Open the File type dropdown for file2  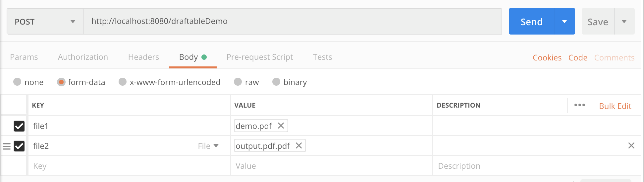208,146
